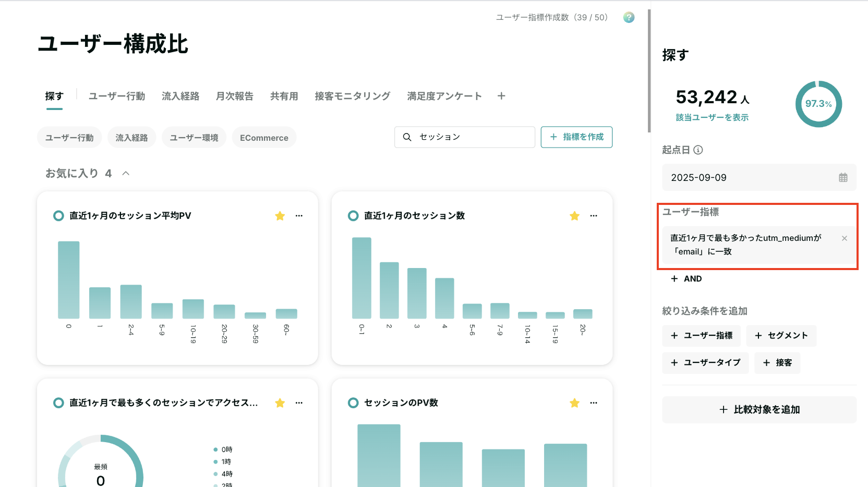Focus the セッション search field
This screenshot has height=487, width=868.
[x=465, y=137]
